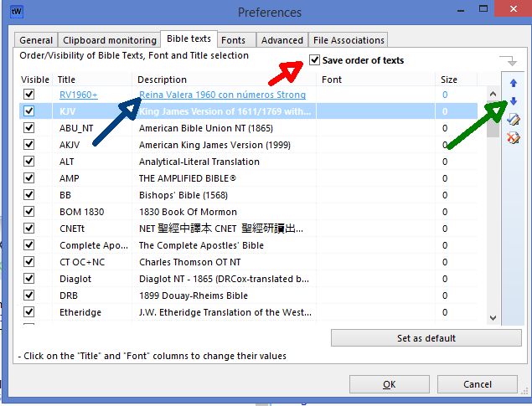Toggle Visible checkbox for AKJV
This screenshot has height=406, width=532.
(28, 144)
